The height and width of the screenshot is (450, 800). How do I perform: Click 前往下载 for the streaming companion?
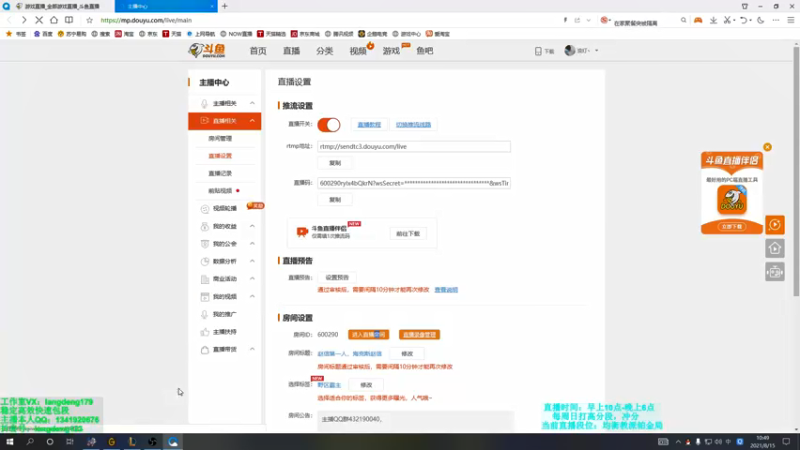pos(408,234)
